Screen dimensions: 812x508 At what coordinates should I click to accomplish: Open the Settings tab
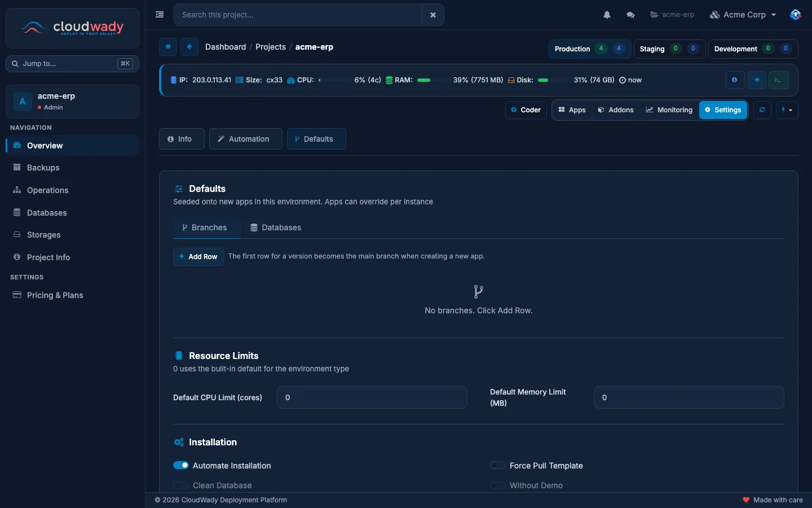click(x=723, y=110)
